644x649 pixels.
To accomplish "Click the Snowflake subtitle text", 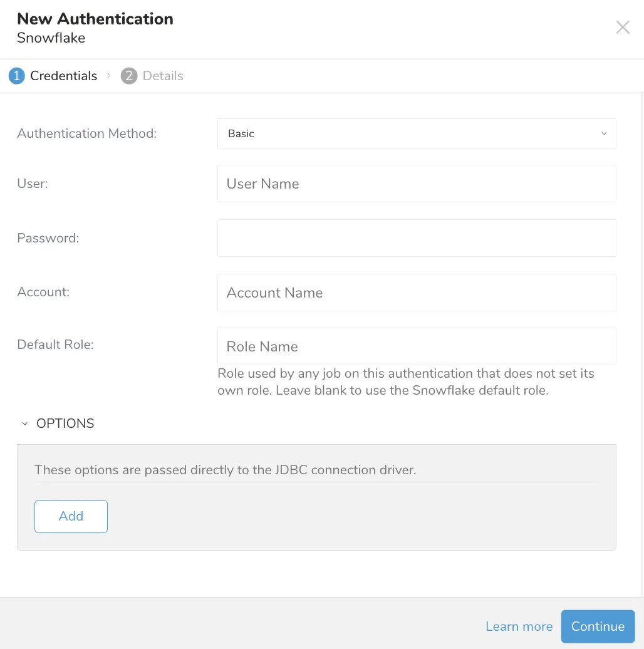I will [51, 38].
